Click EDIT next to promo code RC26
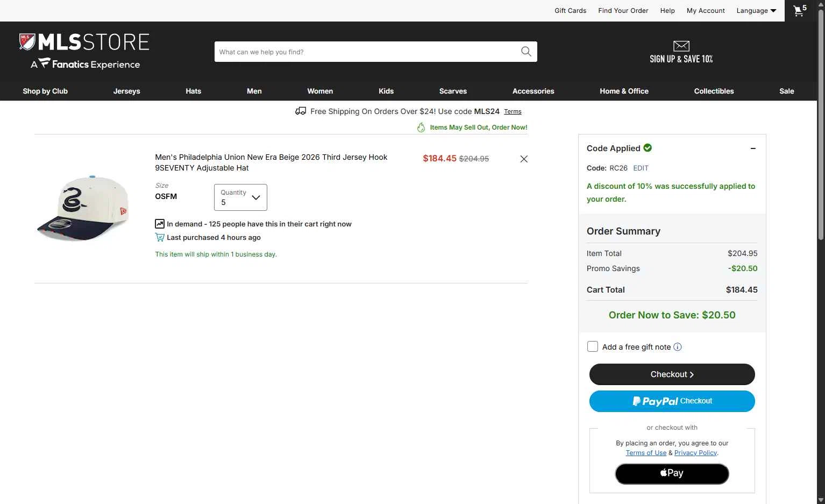 (641, 168)
